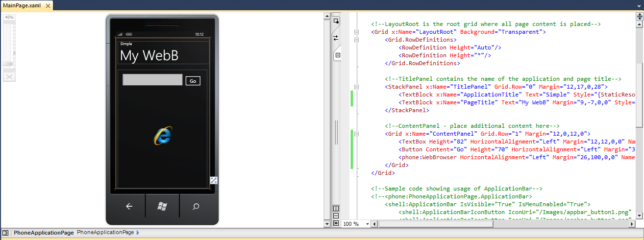Collapse the TitlePanel StackPanel code region

[356, 87]
